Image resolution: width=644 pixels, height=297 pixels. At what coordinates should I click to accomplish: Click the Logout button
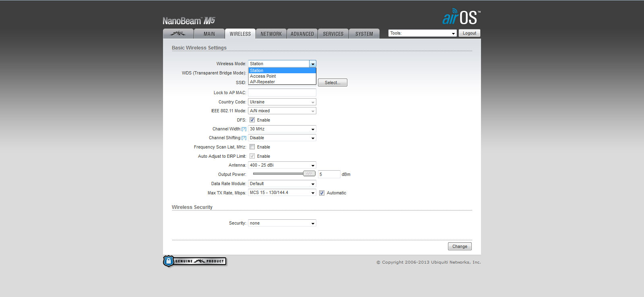click(x=469, y=33)
